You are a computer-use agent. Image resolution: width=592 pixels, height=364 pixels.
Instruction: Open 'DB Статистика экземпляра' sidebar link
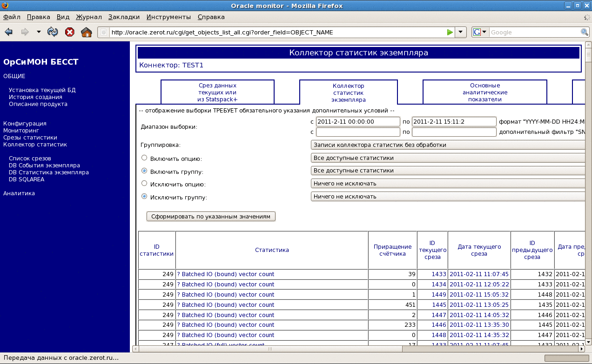(x=49, y=172)
